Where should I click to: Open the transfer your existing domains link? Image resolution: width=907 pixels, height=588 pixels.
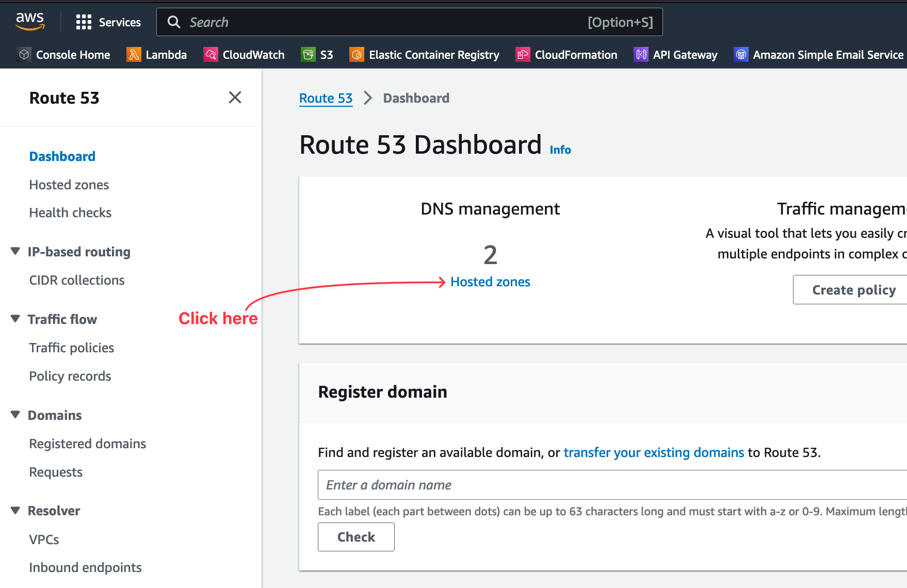tap(654, 452)
